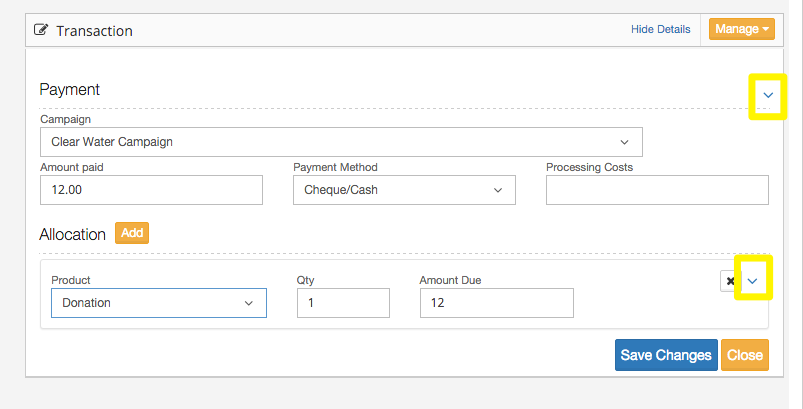Click the Hide Details link
This screenshot has width=803, height=409.
[660, 29]
